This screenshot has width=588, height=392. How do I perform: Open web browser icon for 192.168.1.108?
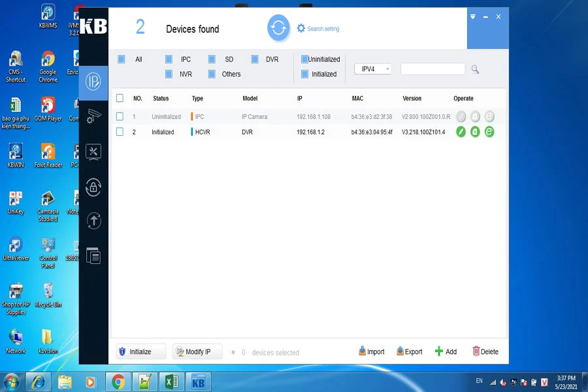489,117
